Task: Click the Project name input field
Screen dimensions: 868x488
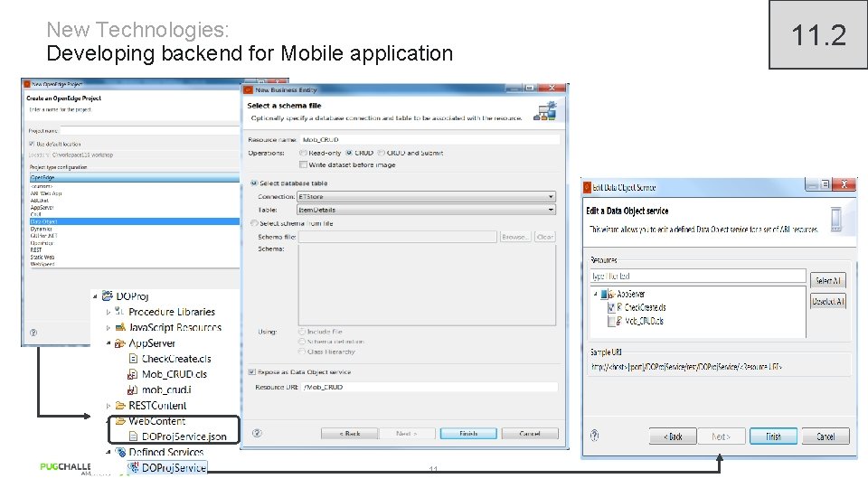Action: (149, 130)
